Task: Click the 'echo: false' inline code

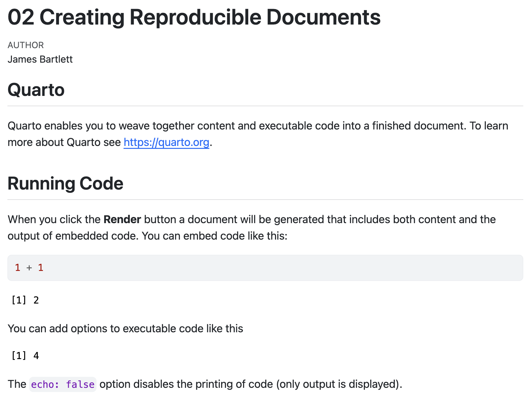Action: [x=63, y=384]
